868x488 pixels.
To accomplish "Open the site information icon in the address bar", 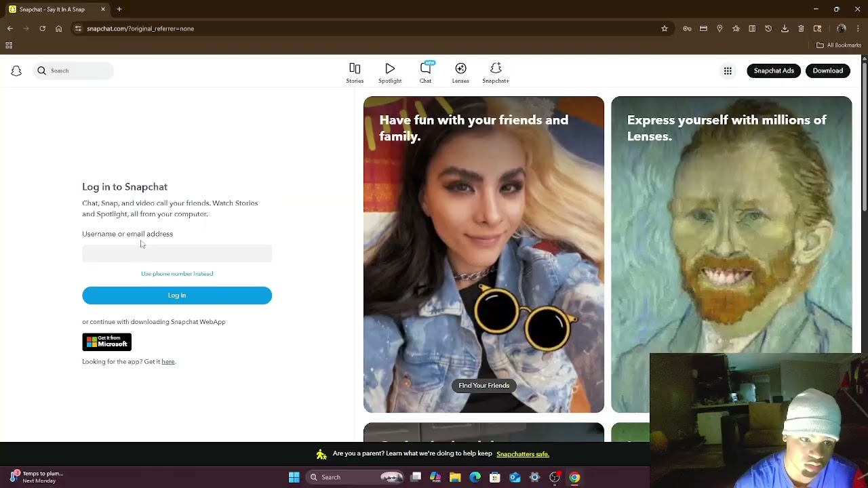I will 78,28.
